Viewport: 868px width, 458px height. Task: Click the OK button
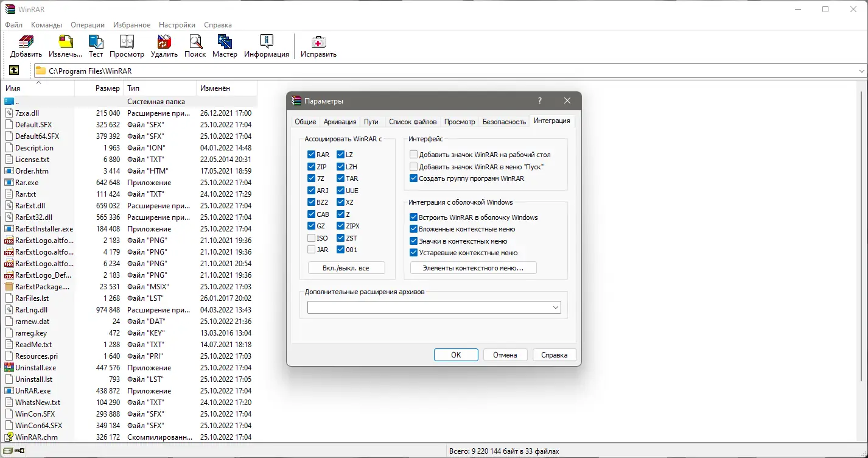[x=456, y=355]
